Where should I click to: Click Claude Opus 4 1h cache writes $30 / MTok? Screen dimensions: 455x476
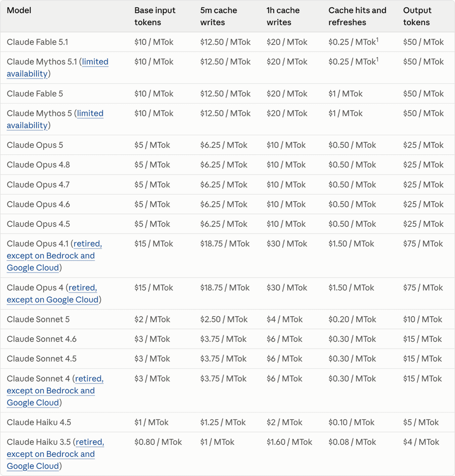pyautogui.click(x=287, y=288)
